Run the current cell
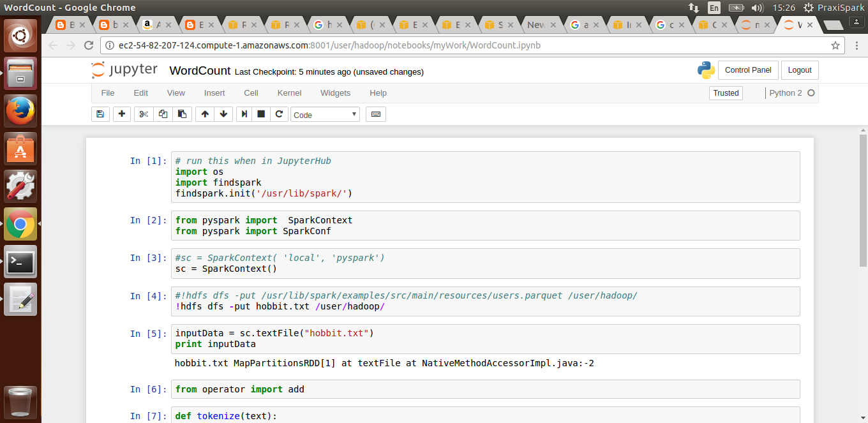This screenshot has height=423, width=868. (x=243, y=114)
